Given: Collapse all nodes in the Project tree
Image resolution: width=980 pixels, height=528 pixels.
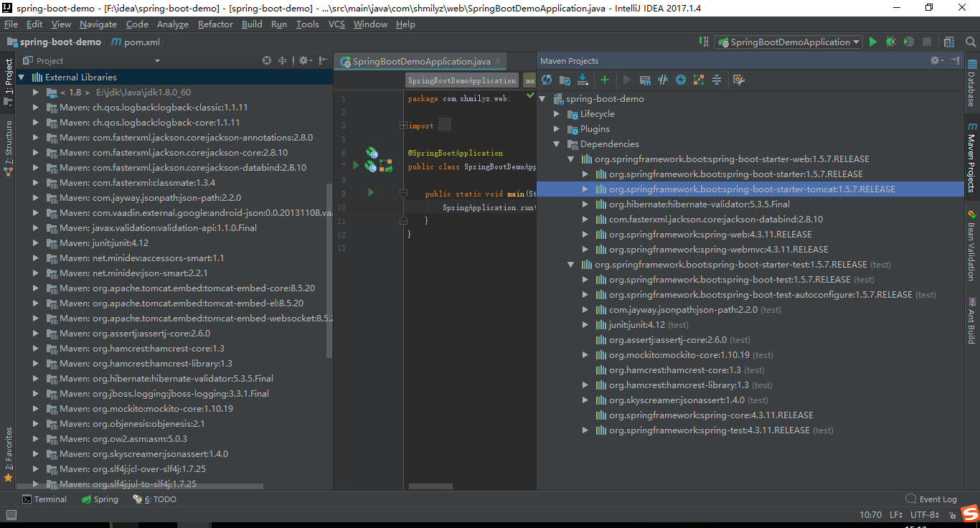Looking at the screenshot, I should [x=283, y=60].
